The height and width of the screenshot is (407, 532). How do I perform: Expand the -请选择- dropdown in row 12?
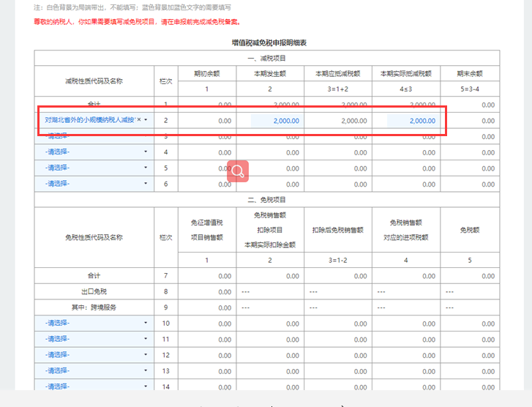94,355
